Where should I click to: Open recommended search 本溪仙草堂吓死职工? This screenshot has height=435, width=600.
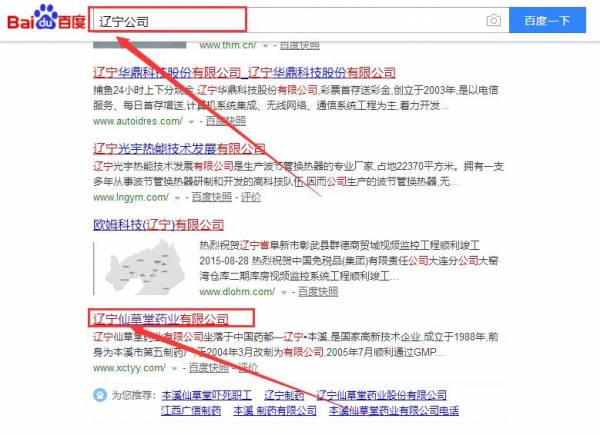click(207, 395)
